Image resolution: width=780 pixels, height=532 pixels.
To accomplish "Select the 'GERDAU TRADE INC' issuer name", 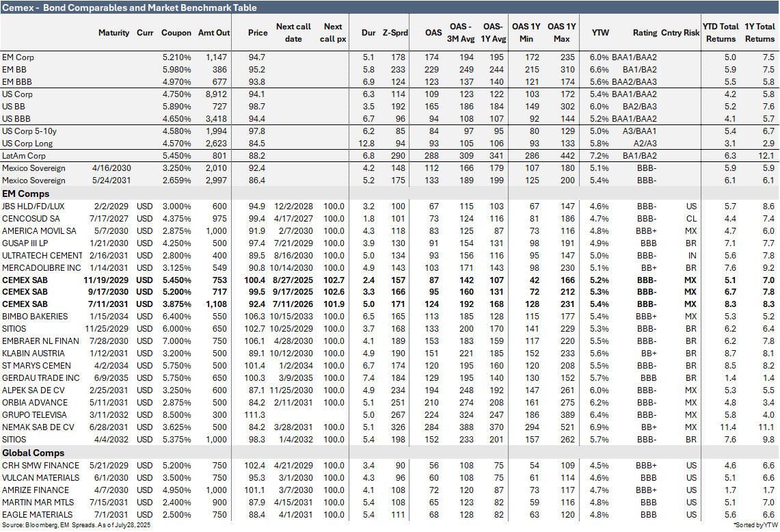I will pyautogui.click(x=41, y=378).
